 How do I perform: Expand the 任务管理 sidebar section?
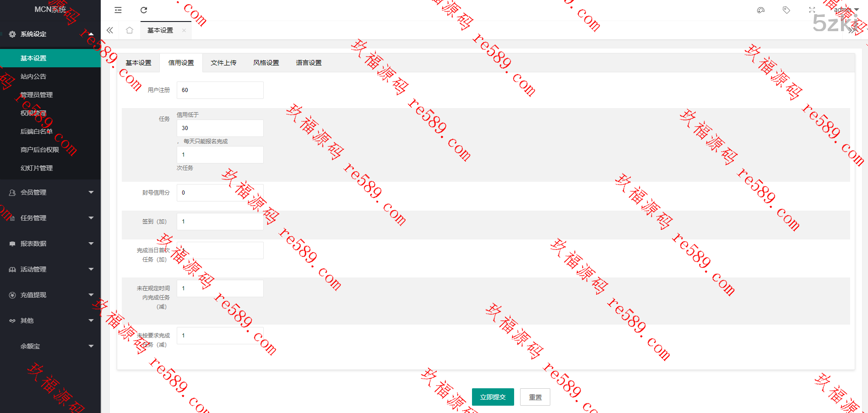click(x=50, y=218)
